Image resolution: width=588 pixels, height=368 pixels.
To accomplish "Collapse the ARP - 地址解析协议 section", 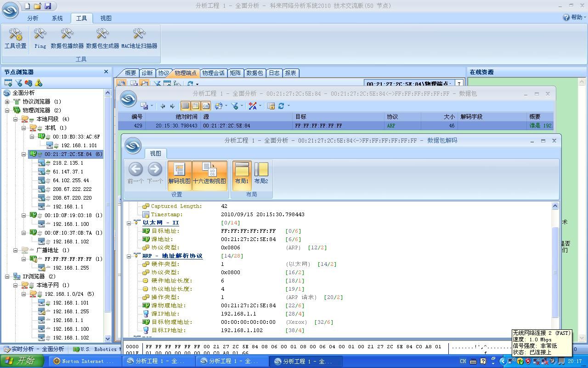I will pyautogui.click(x=129, y=256).
